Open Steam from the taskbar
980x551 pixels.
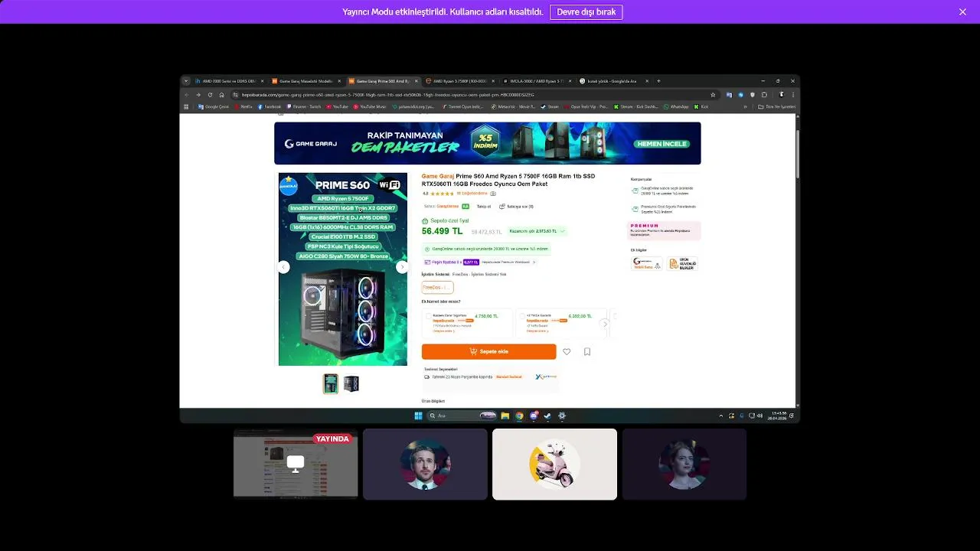pyautogui.click(x=547, y=416)
